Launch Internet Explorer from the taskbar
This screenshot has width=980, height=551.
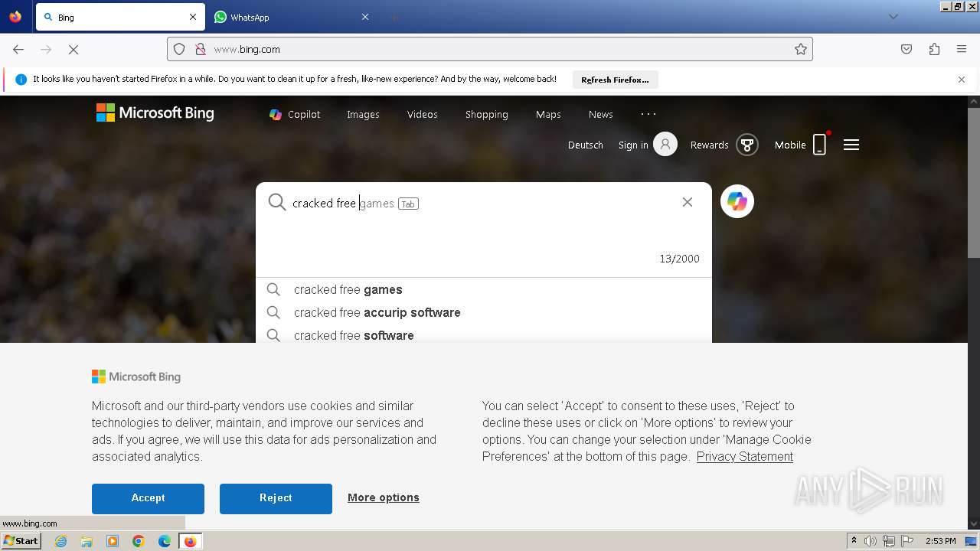point(60,541)
